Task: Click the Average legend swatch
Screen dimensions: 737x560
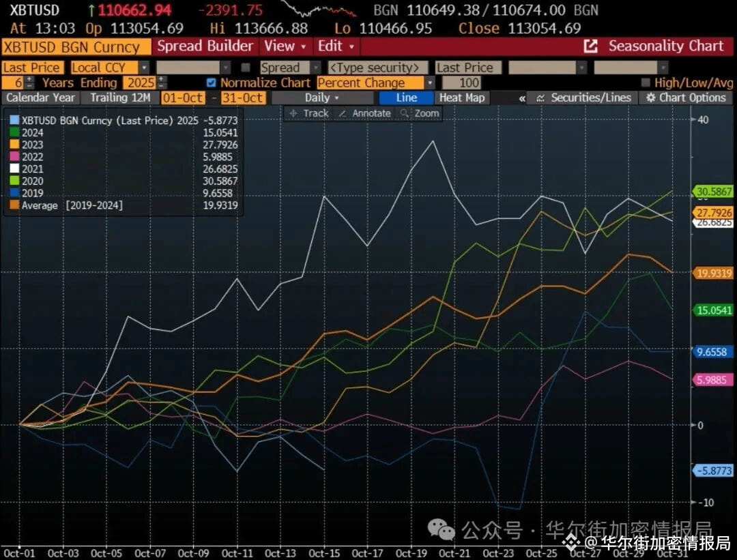Action: tap(14, 205)
